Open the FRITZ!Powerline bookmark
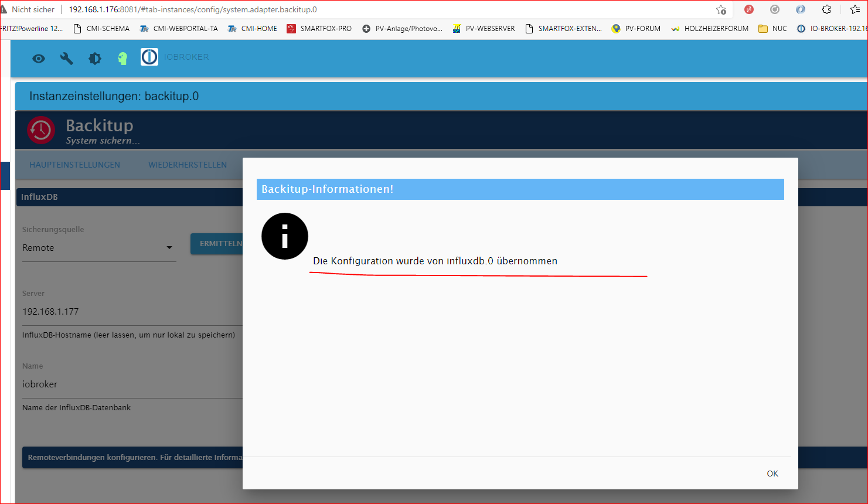 tap(32, 28)
